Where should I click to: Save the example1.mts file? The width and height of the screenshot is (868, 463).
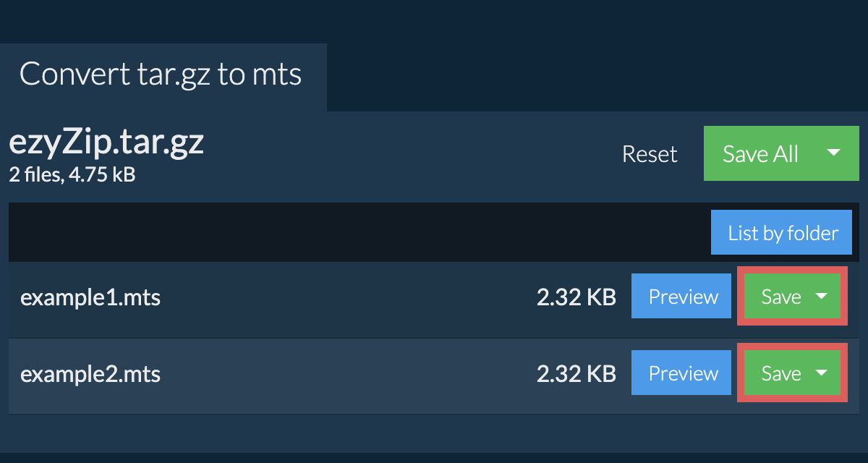(x=780, y=297)
